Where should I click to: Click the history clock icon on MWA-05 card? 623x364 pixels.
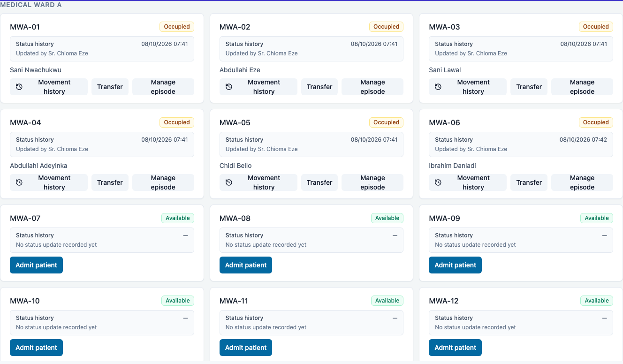pos(229,182)
